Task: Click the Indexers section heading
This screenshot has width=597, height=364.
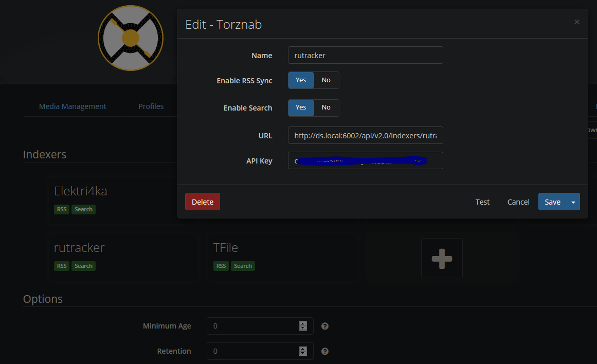Action: click(x=45, y=154)
